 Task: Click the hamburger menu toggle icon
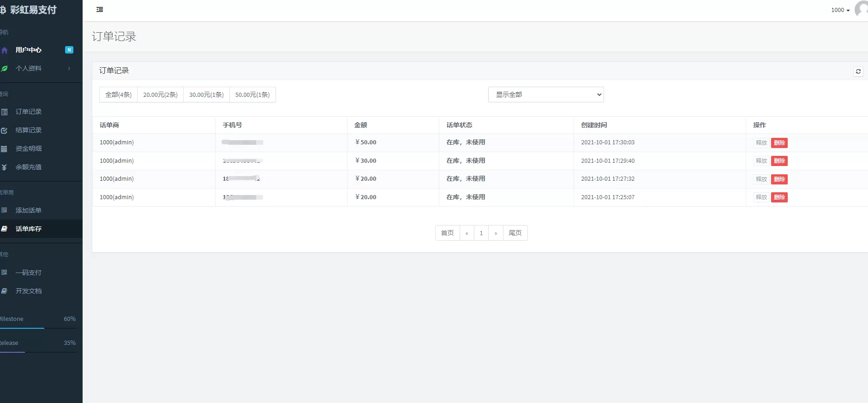(x=100, y=10)
